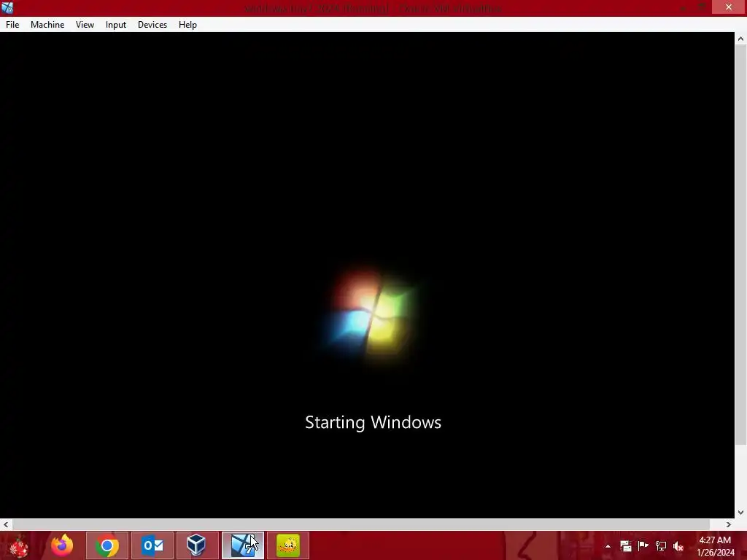Click the tray icon left of the flag
747x560 pixels.
[625, 545]
